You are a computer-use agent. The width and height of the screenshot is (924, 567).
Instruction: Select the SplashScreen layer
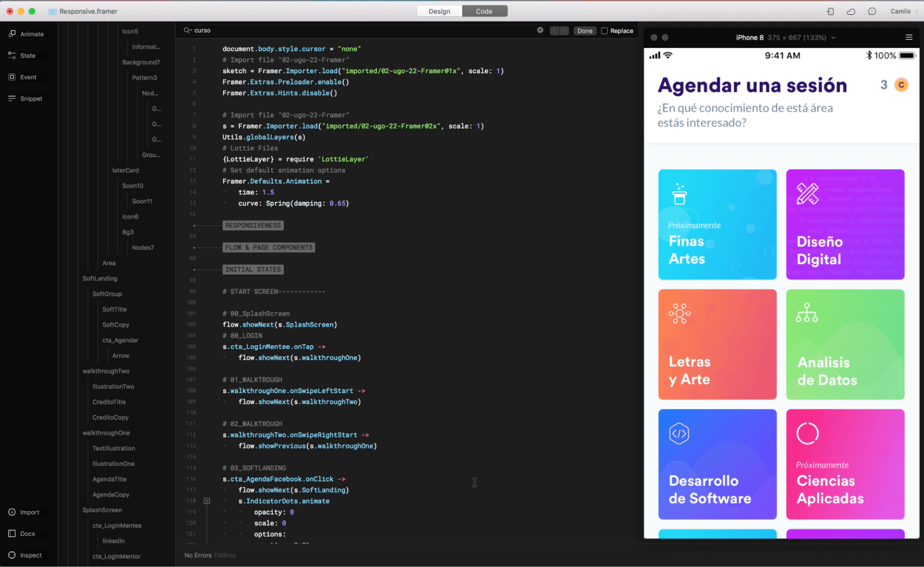[102, 510]
